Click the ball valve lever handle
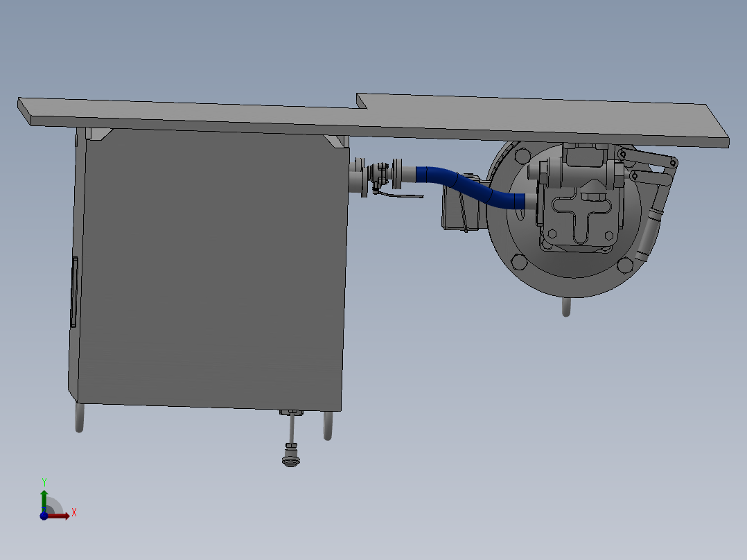Image resolution: width=747 pixels, height=560 pixels. point(398,195)
